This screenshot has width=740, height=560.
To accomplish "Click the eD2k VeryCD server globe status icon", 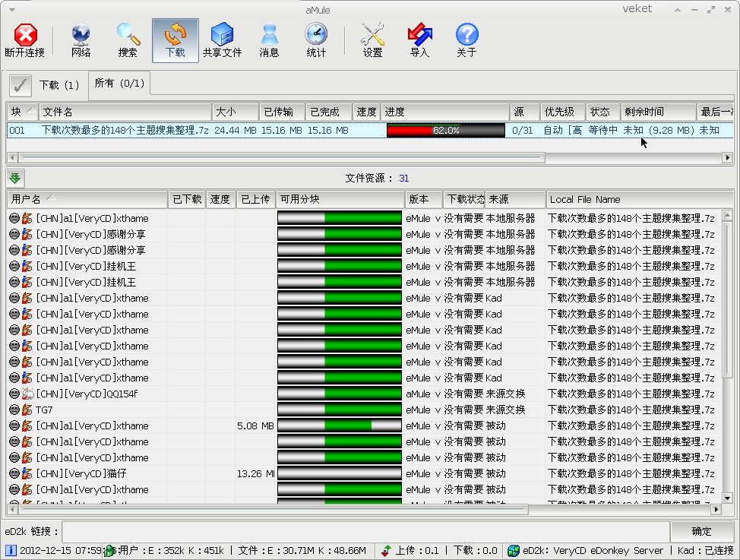I will 514,551.
